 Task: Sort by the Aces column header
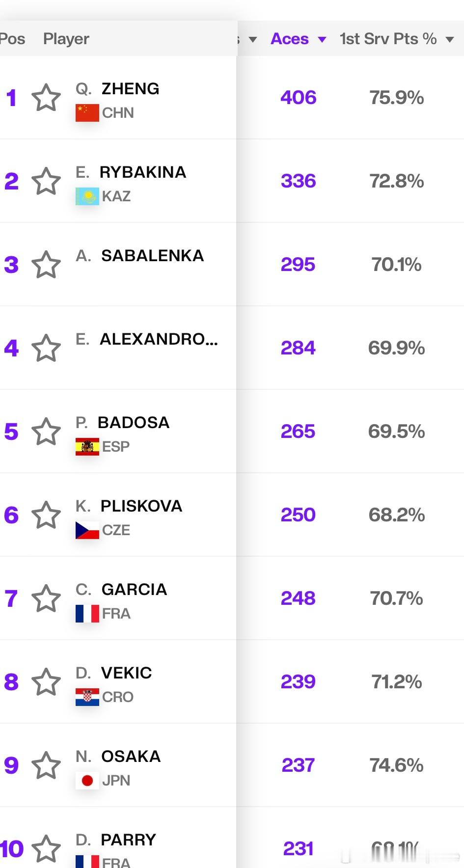[290, 39]
